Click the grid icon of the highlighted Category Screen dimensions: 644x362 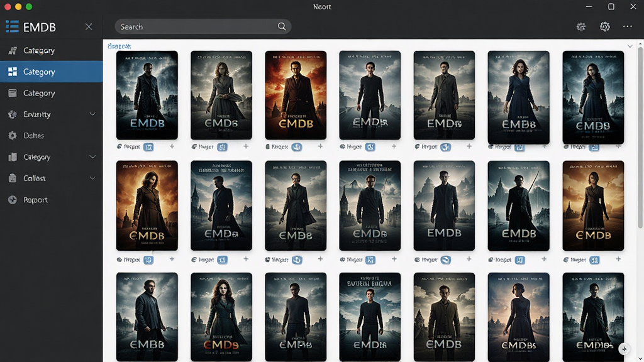pyautogui.click(x=13, y=72)
